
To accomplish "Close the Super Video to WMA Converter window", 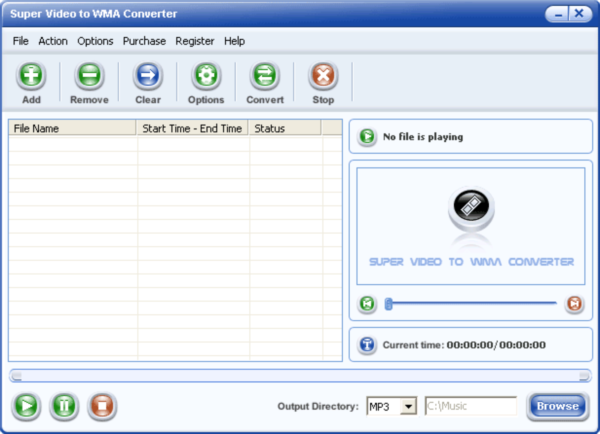I will (580, 15).
